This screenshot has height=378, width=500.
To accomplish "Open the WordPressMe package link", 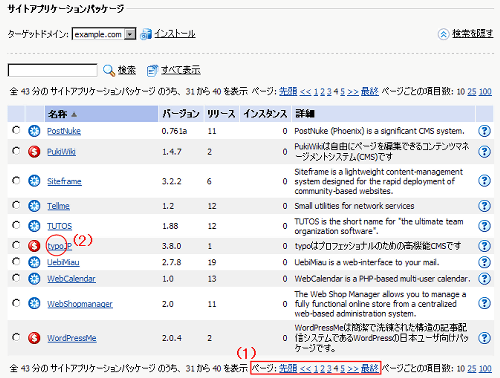I will pyautogui.click(x=72, y=338).
